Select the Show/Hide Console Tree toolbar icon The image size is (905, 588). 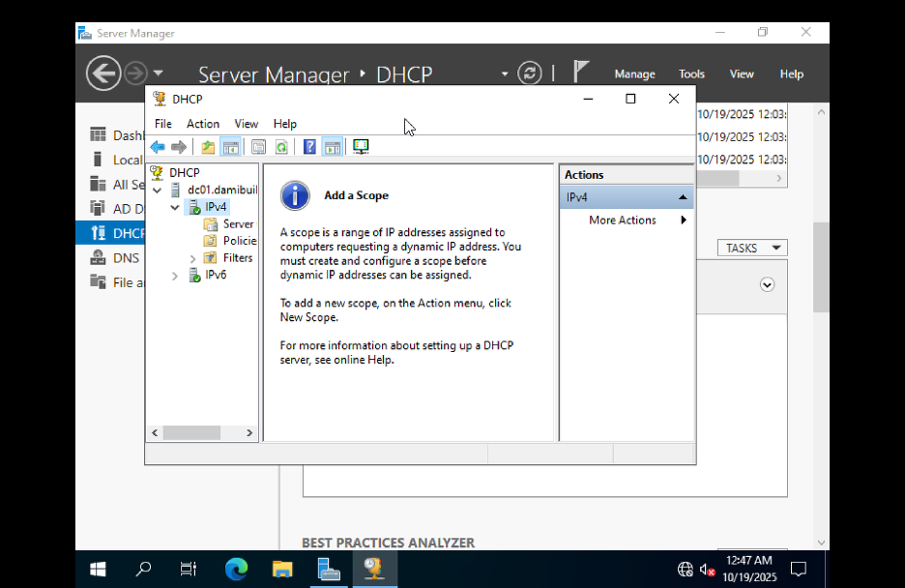click(x=231, y=146)
